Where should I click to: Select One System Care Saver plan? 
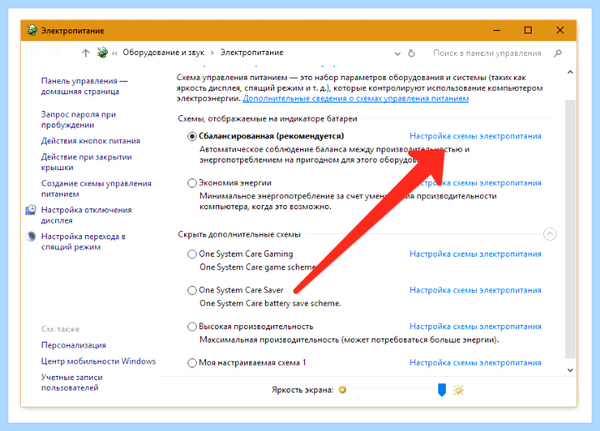192,291
